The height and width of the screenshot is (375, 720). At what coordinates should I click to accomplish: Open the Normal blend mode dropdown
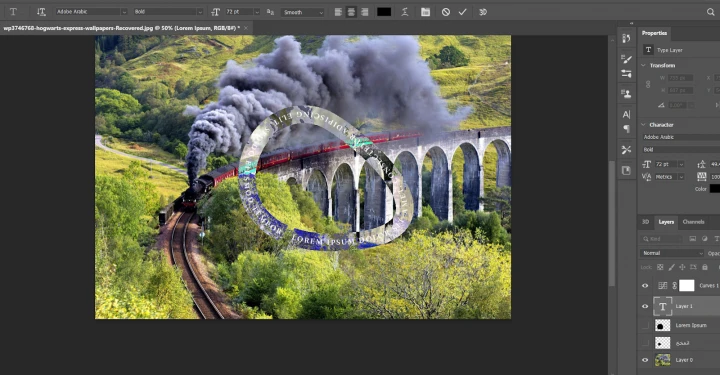point(671,253)
